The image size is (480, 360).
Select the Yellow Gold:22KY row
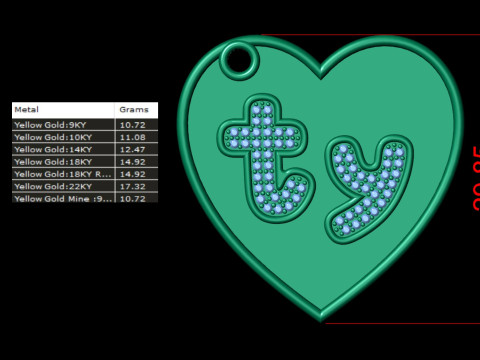(85, 187)
